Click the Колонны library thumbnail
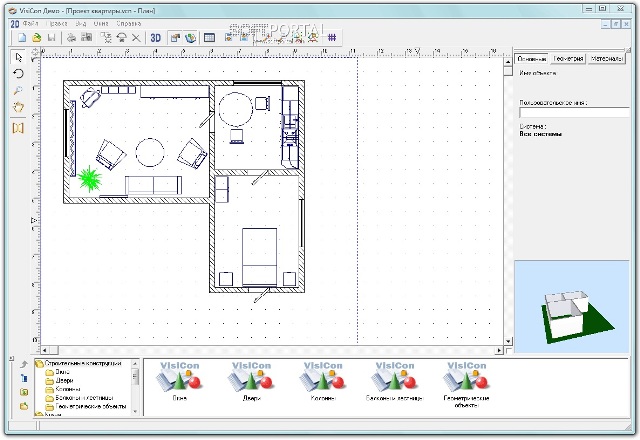 point(320,379)
